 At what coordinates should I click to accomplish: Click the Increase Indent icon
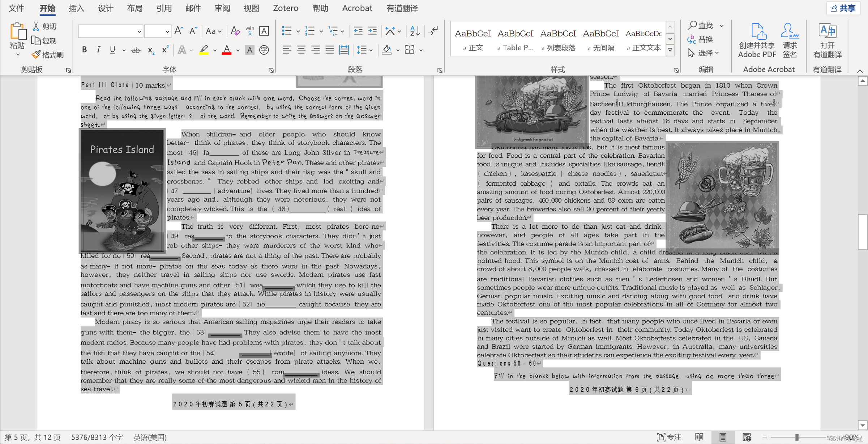[372, 31]
